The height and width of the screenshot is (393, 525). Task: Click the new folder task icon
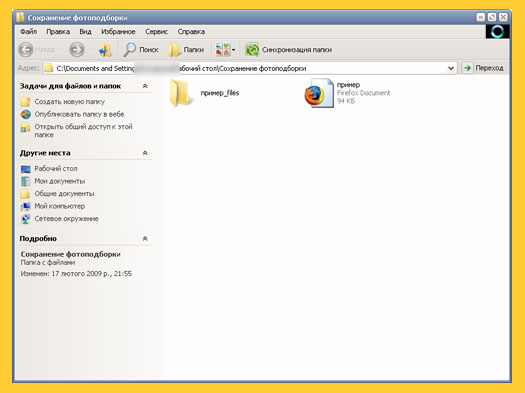click(25, 102)
